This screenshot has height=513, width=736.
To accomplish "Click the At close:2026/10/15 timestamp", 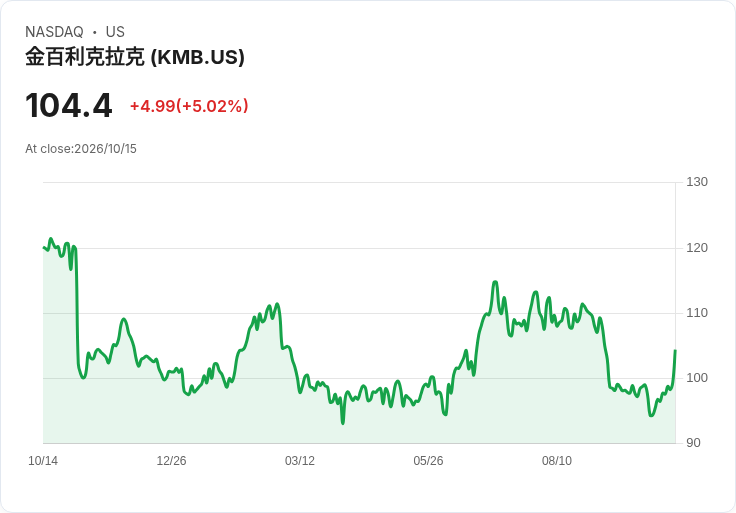I will tap(81, 149).
